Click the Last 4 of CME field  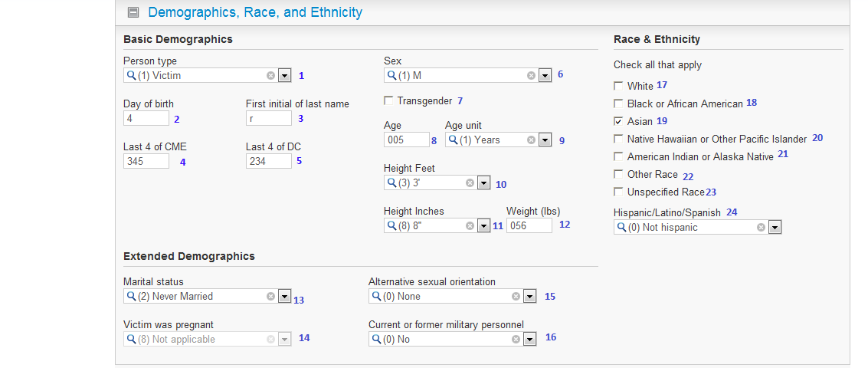point(146,162)
